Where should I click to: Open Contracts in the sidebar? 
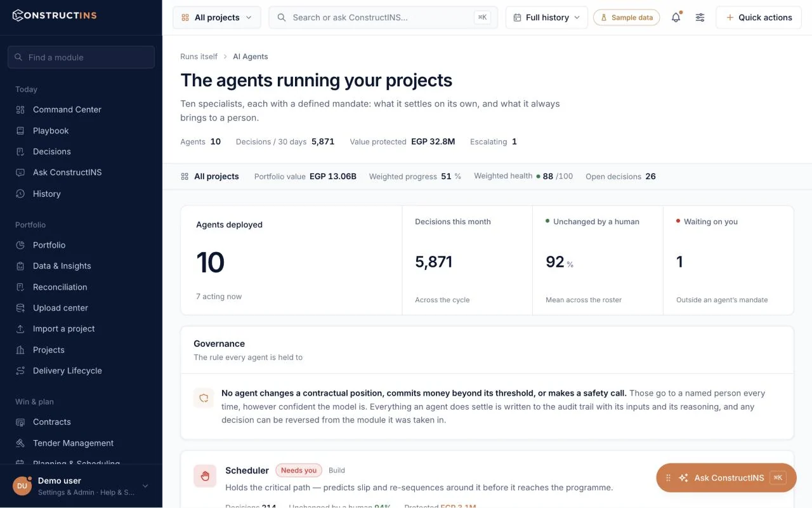81,422
